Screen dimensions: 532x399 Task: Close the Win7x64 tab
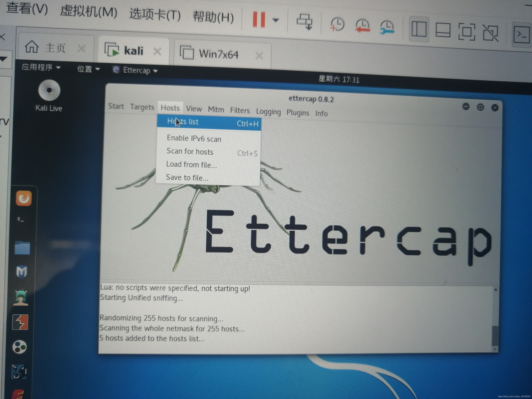pos(259,56)
